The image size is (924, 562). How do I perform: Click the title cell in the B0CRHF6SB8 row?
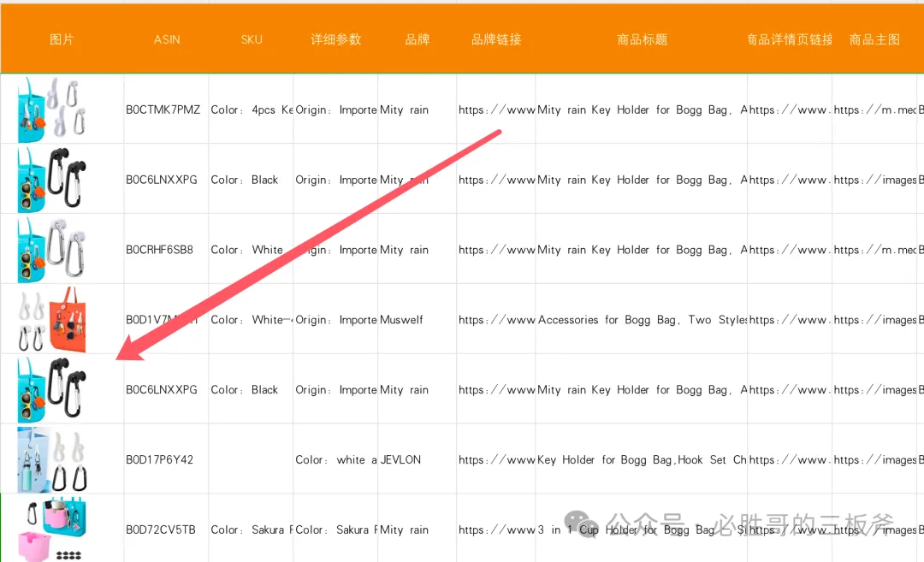tap(643, 250)
